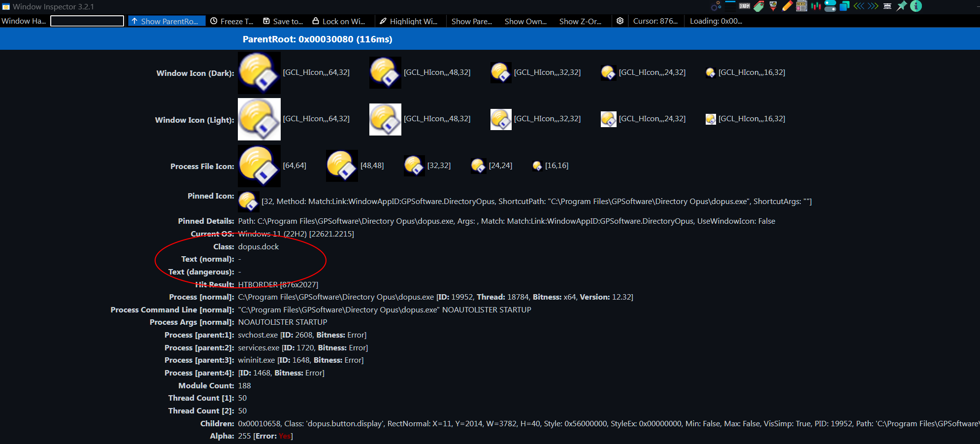Screen dimensions: 980x444
Task: Click the Children row starting 0x00010658
Action: [x=609, y=423]
